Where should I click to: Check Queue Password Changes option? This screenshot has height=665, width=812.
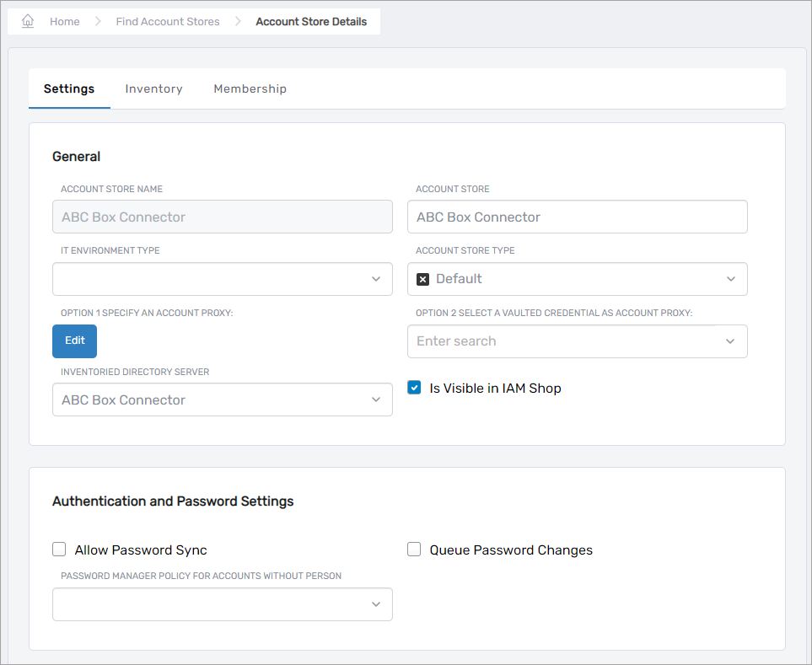pos(414,550)
